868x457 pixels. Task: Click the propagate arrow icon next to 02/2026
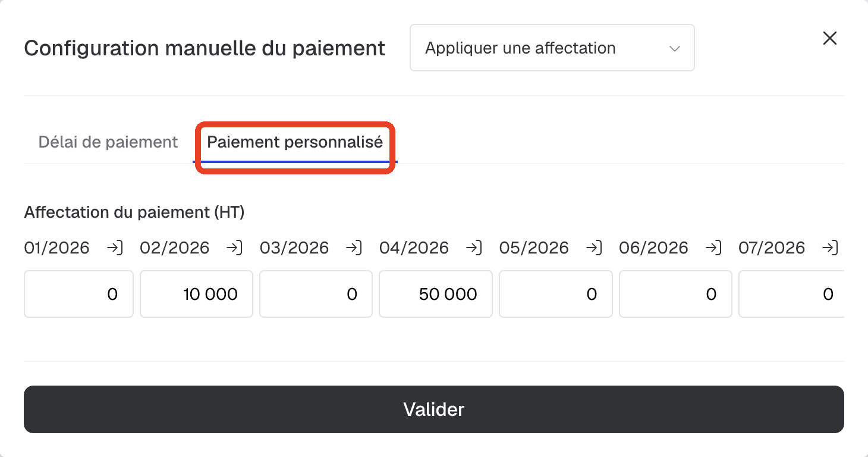234,248
